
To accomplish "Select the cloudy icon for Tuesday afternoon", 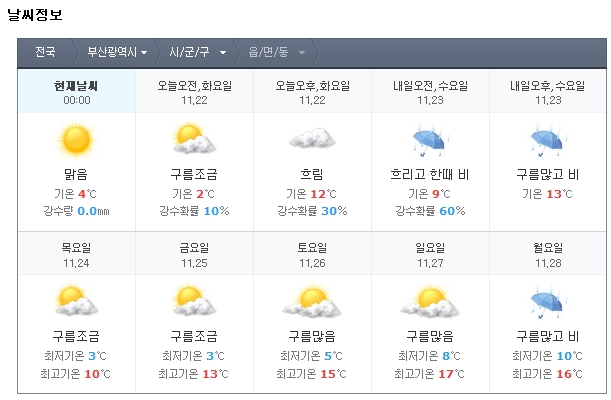I will click(x=312, y=139).
